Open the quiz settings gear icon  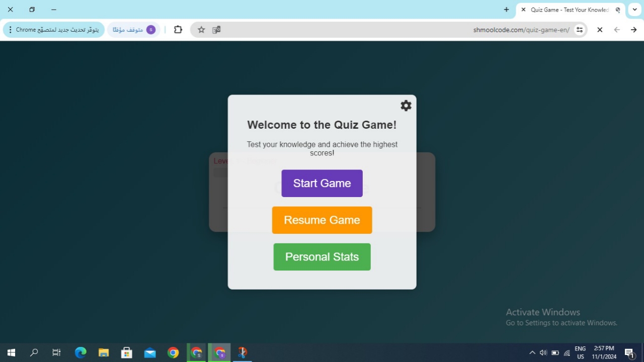(x=406, y=106)
